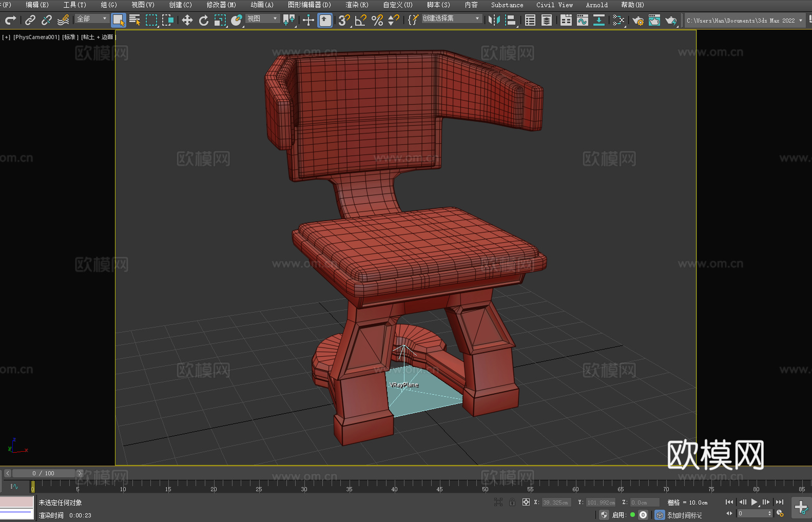Select the Move tool icon
This screenshot has width=812, height=522.
click(x=187, y=20)
